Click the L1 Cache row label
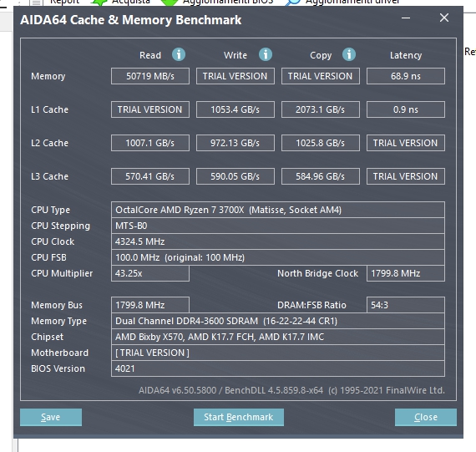This screenshot has height=452, width=476. [x=49, y=109]
